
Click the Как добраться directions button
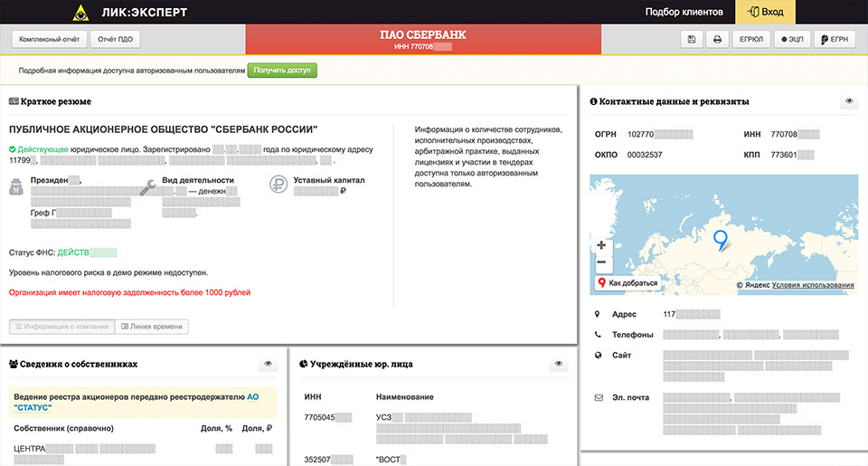click(627, 283)
